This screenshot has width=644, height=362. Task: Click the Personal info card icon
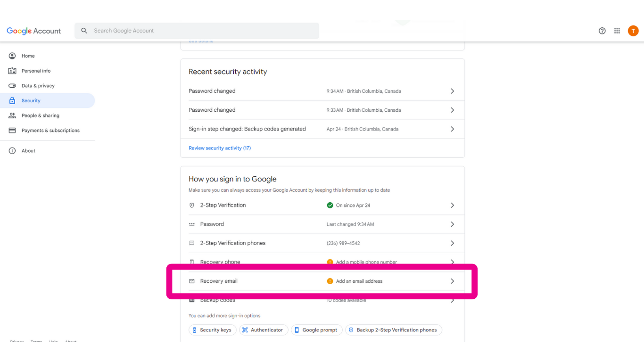pyautogui.click(x=12, y=71)
